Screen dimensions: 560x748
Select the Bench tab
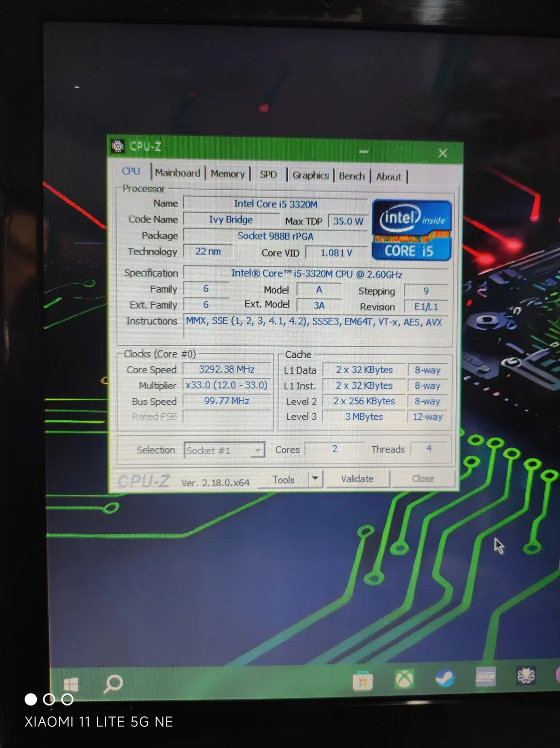(x=352, y=176)
